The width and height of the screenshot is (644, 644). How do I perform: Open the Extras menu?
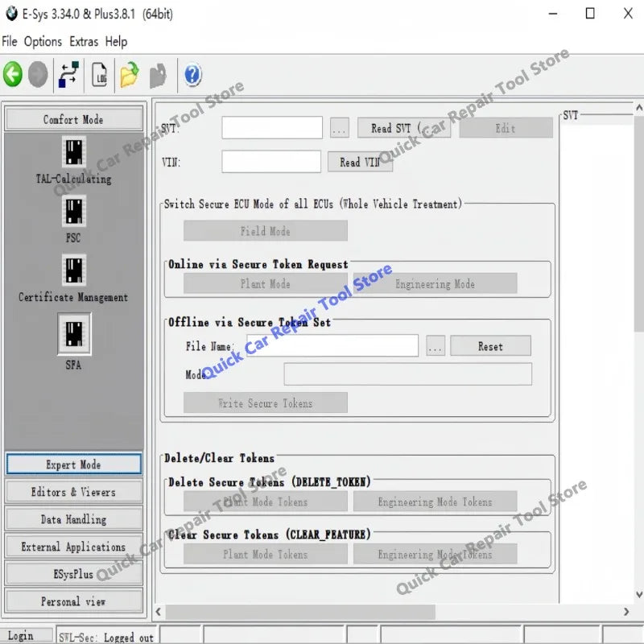point(84,42)
